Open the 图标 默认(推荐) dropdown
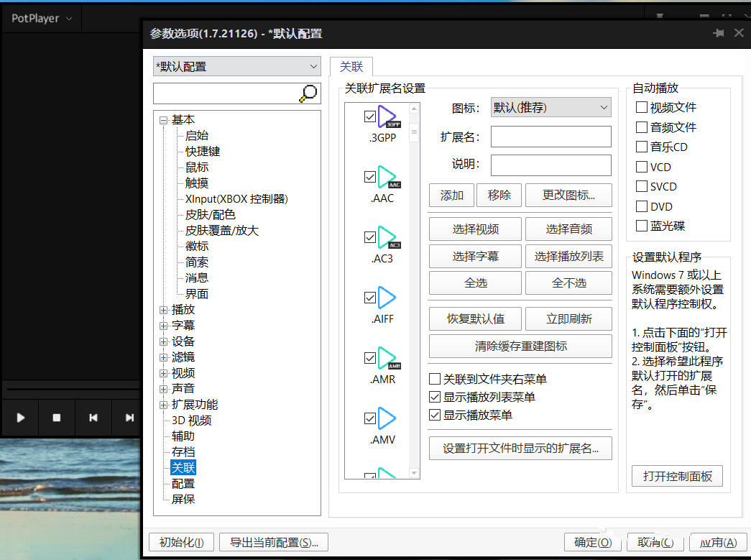751x560 pixels. pyautogui.click(x=550, y=107)
